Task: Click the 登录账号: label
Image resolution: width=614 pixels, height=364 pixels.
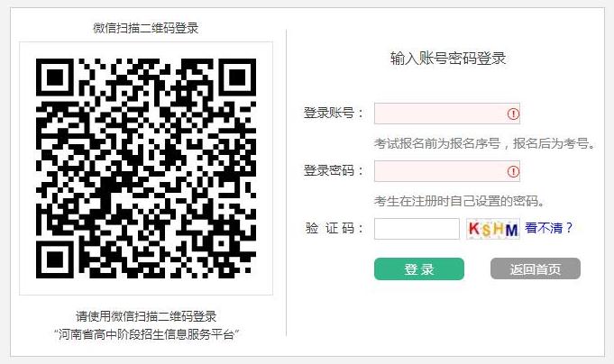Action: (x=334, y=114)
